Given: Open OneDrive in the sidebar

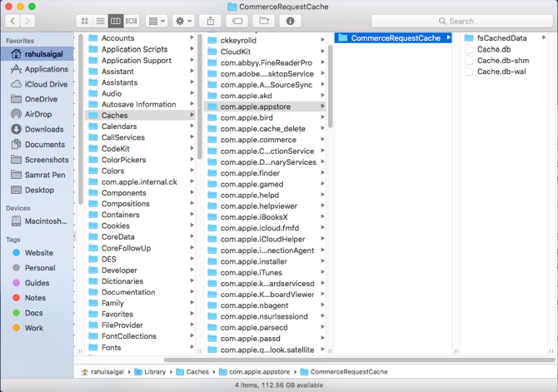Looking at the screenshot, I should (x=37, y=99).
